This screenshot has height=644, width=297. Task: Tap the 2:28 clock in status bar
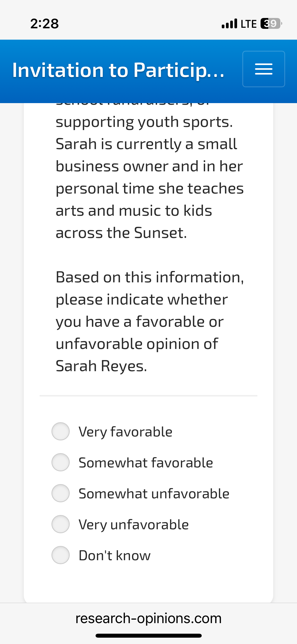[x=44, y=24]
